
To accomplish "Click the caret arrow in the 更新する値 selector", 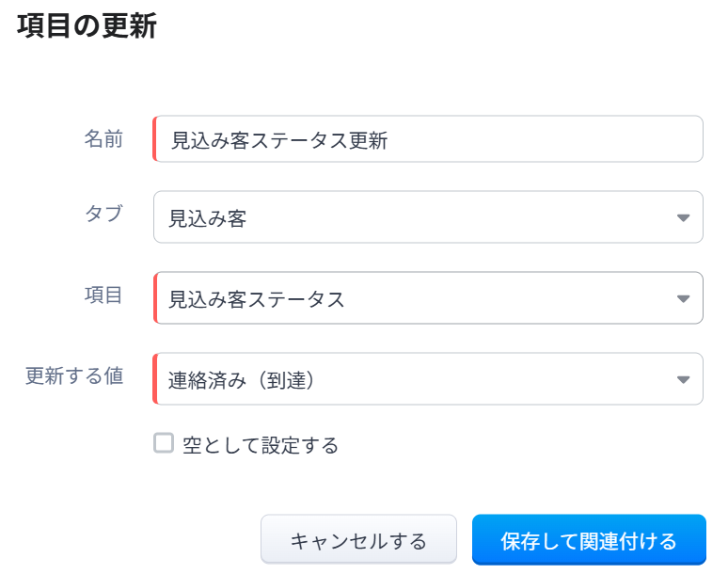I will [x=684, y=380].
